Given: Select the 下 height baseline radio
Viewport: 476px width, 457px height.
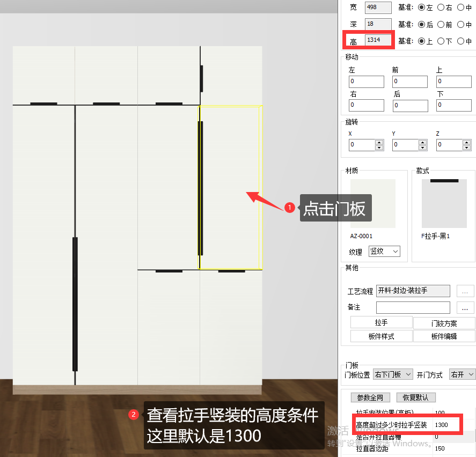Looking at the screenshot, I should (x=441, y=41).
